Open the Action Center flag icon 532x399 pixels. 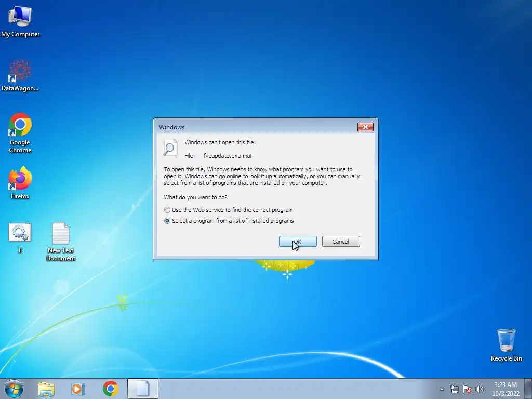[x=467, y=389]
